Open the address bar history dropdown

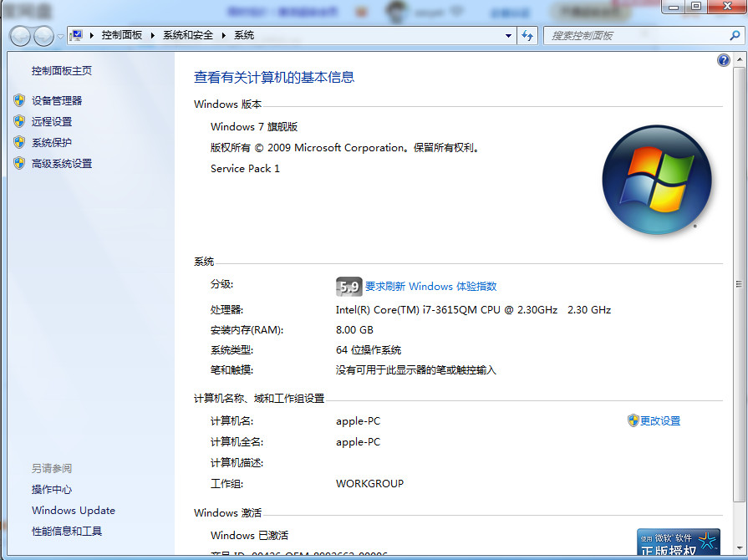coord(508,36)
